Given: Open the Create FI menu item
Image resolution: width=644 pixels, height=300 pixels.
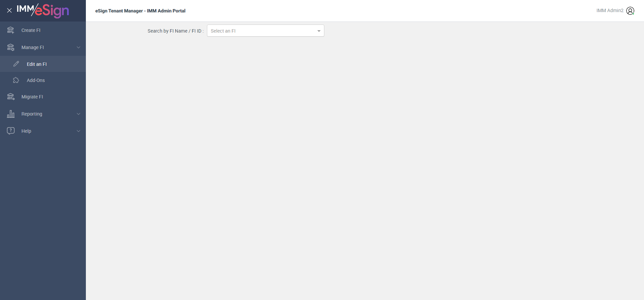Looking at the screenshot, I should (43, 30).
